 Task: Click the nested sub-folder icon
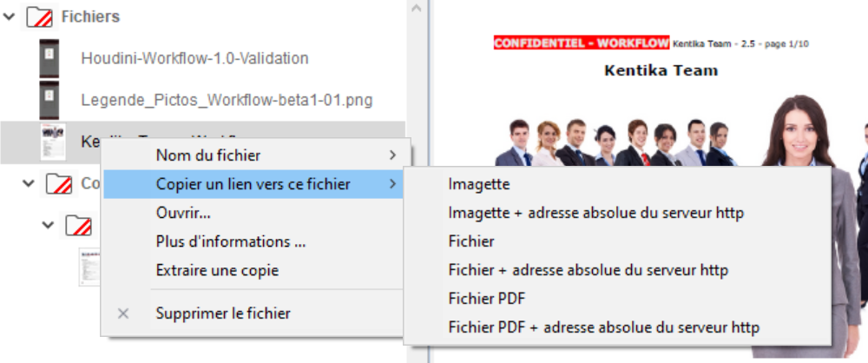79,226
